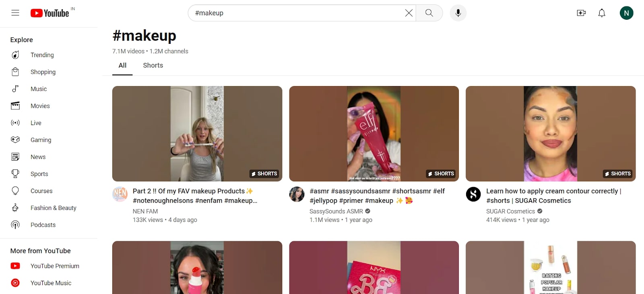Image resolution: width=644 pixels, height=294 pixels.
Task: Click the Fashion & Beauty hanger icon
Action: [15, 208]
